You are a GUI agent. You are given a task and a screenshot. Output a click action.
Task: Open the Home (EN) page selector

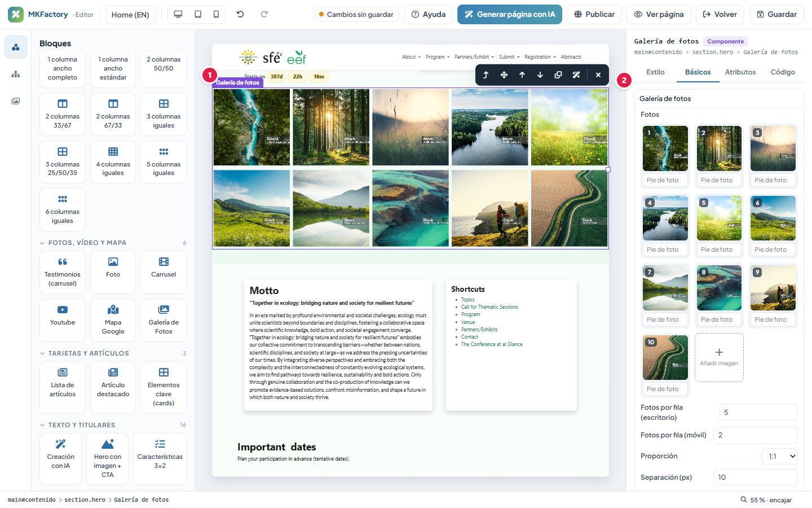click(130, 15)
